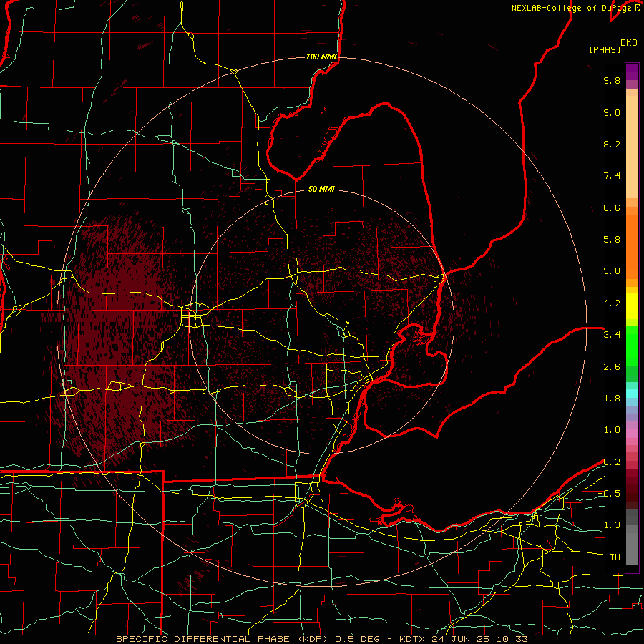Click the 'KDTX' radar site identifier
The image size is (644, 644).
point(413,639)
